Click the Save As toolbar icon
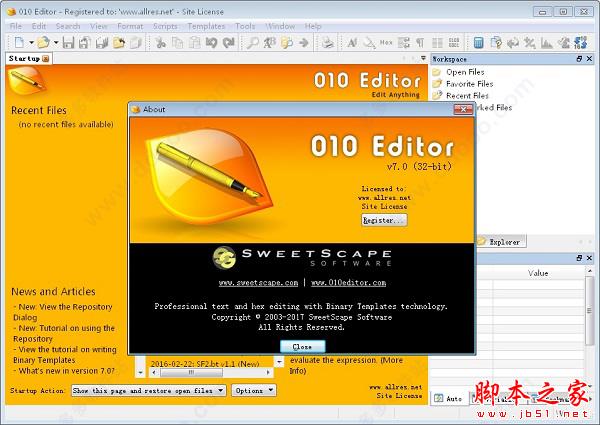 (x=85, y=42)
